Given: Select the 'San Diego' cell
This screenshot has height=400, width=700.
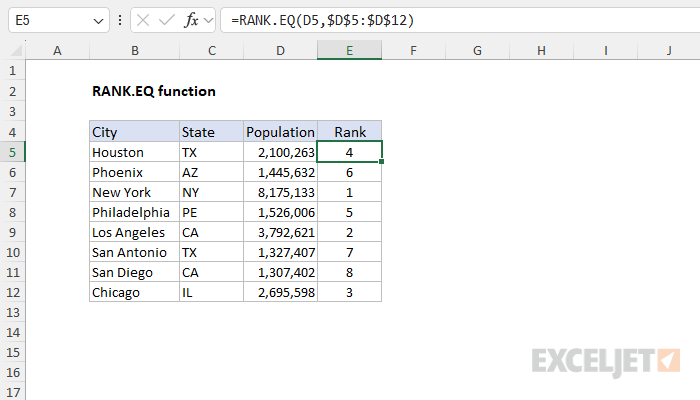Looking at the screenshot, I should 134,272.
